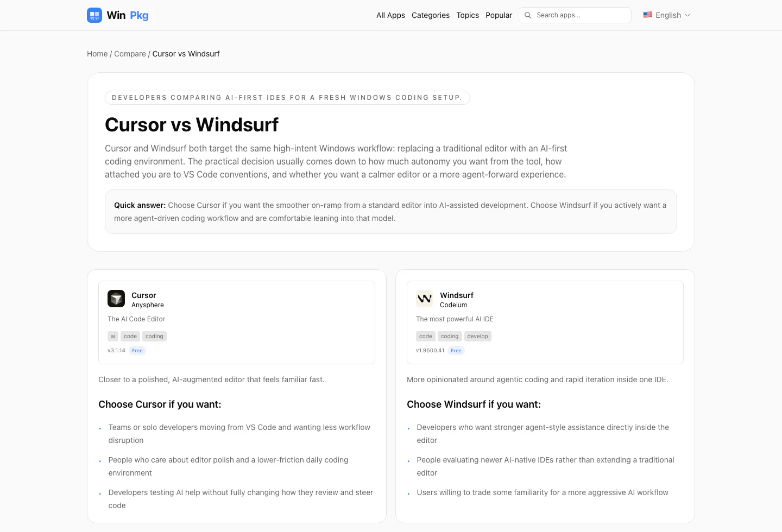Go to Home breadcrumb link
782x532 pixels.
[x=97, y=54]
